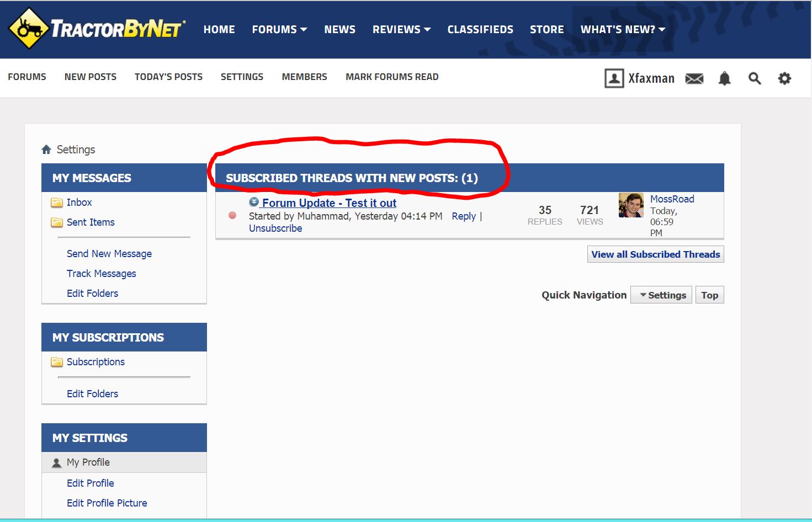
Task: Open the Forum Update - Test it out thread
Action: 329,203
